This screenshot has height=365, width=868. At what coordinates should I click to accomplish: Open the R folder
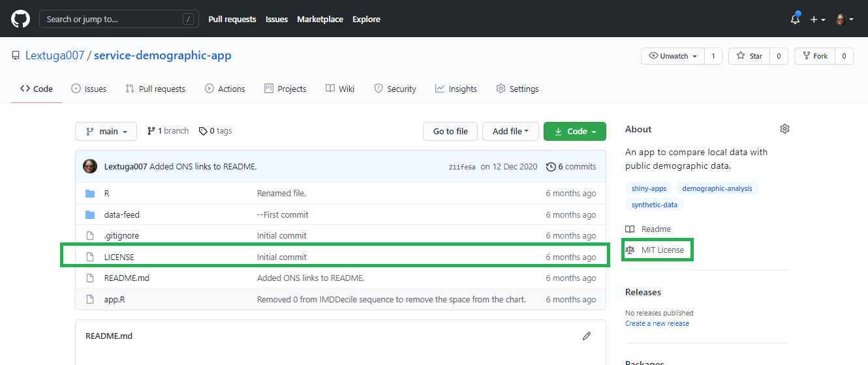107,194
